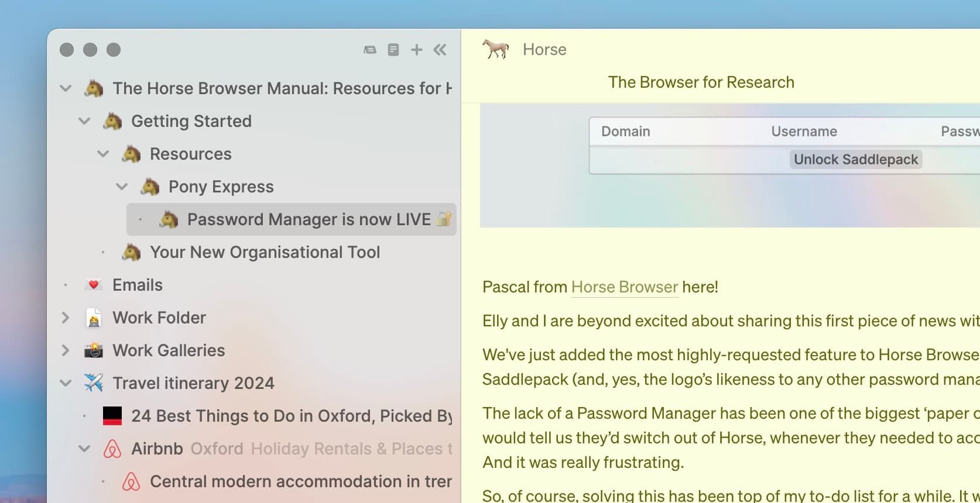Click Airbnb logo beside Central modern accommodation
Image resolution: width=980 pixels, height=503 pixels.
pos(131,481)
